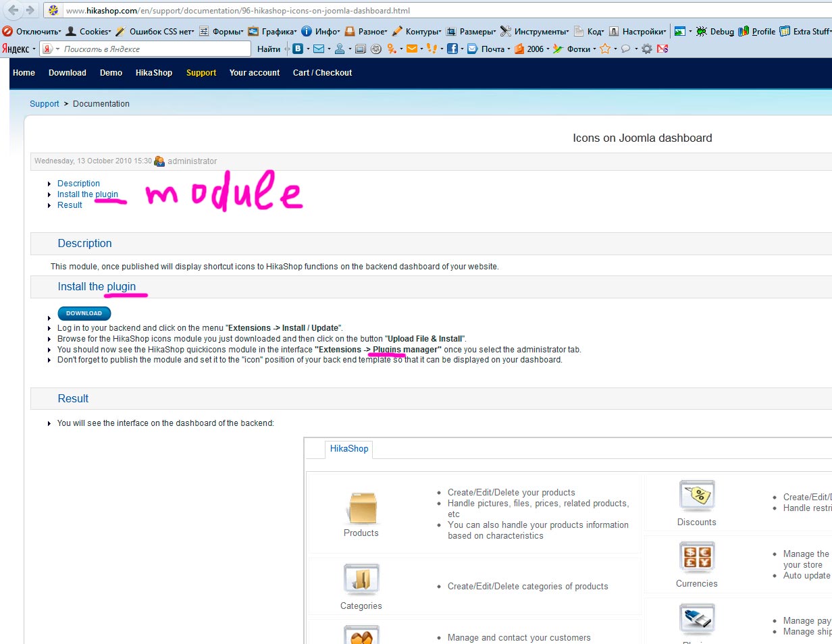Go to Home in site navigation

[x=24, y=73]
